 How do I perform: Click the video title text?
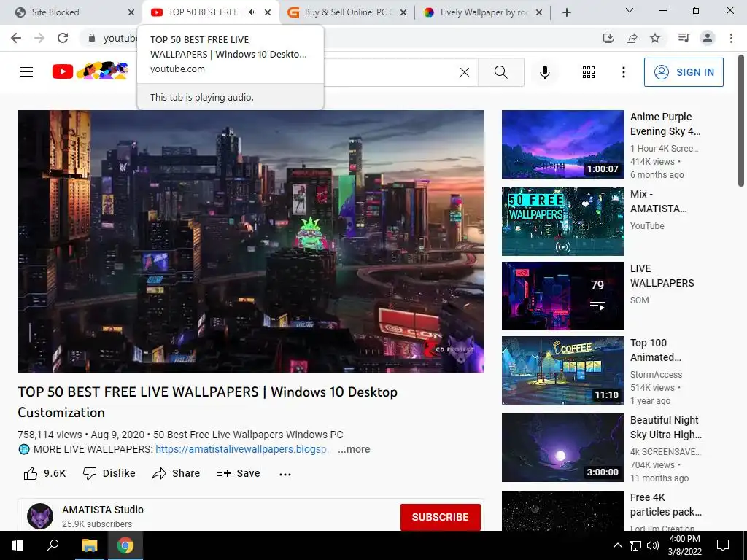pos(207,402)
